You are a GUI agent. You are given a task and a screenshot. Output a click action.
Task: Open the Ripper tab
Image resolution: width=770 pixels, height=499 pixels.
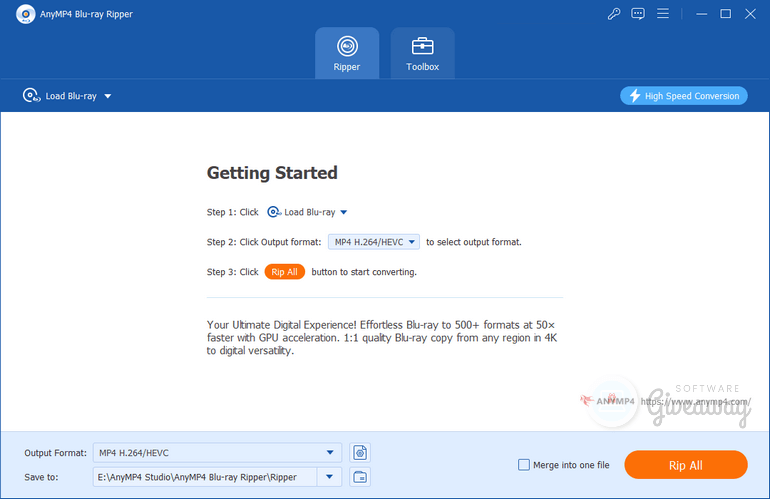point(347,53)
